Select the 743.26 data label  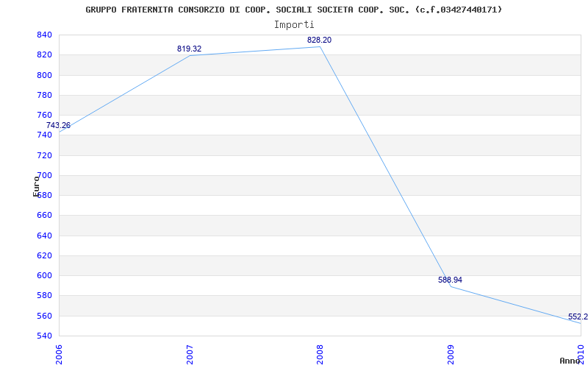58,125
